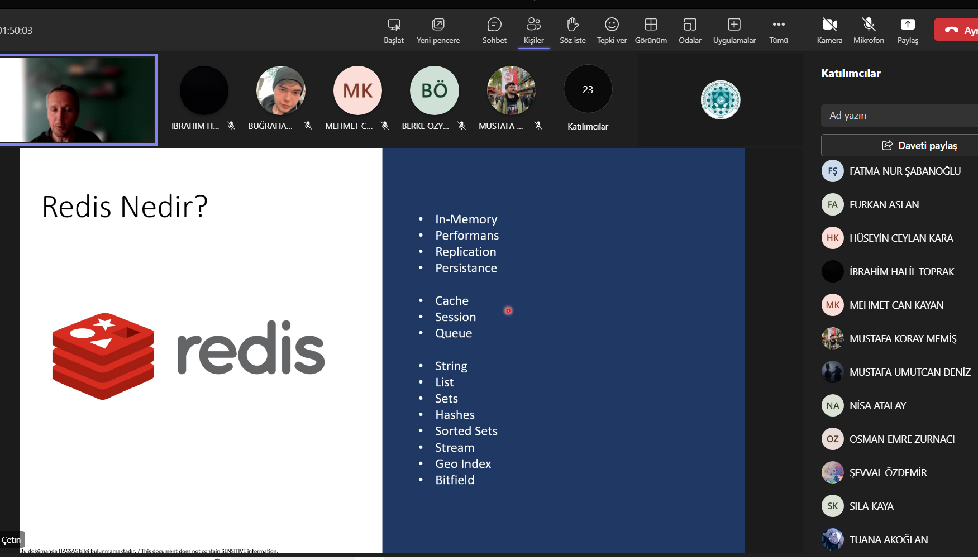Click the teal organization logo tile
This screenshot has height=560, width=978.
(721, 100)
